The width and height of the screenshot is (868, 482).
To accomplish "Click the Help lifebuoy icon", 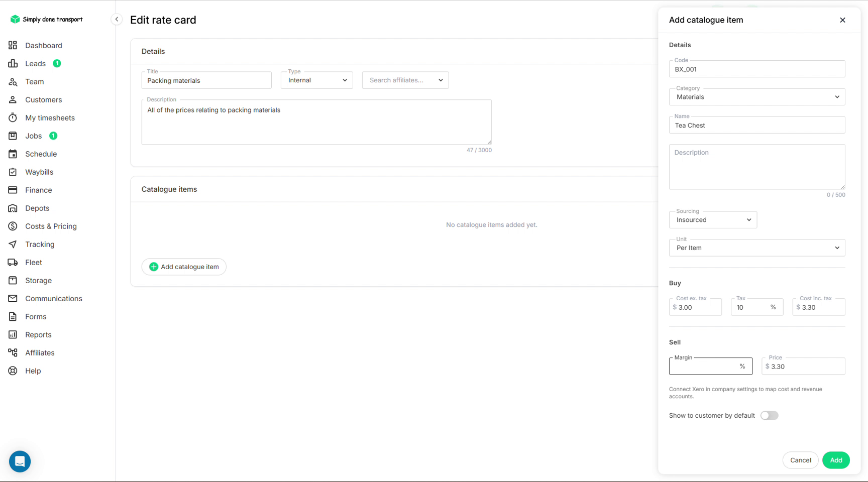I will pyautogui.click(x=13, y=371).
